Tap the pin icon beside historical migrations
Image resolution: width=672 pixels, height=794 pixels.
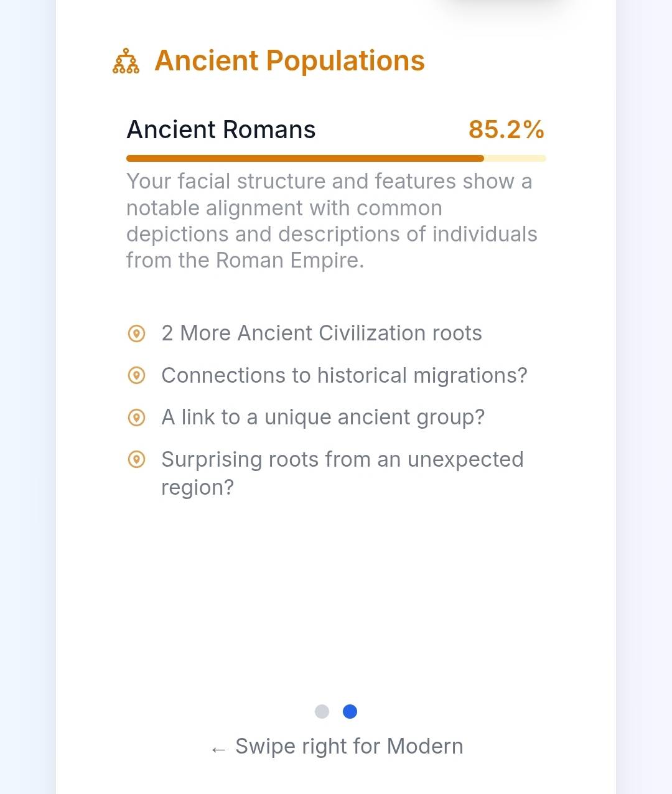pyautogui.click(x=136, y=375)
